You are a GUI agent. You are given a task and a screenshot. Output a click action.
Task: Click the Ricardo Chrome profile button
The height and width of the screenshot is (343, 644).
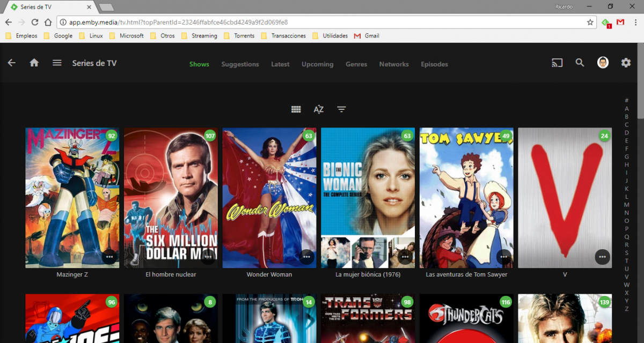click(564, 6)
